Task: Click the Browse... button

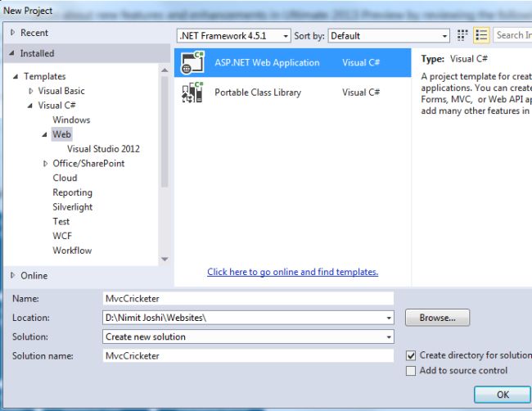Action: (x=437, y=318)
